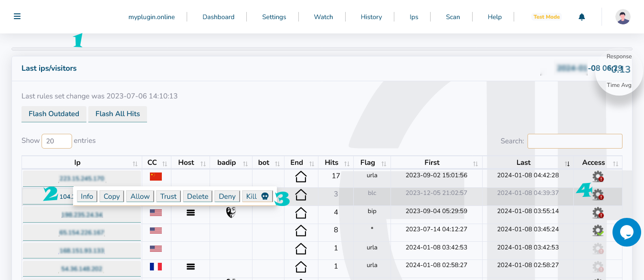Open Ips page
The image size is (644, 280).
pos(414,17)
